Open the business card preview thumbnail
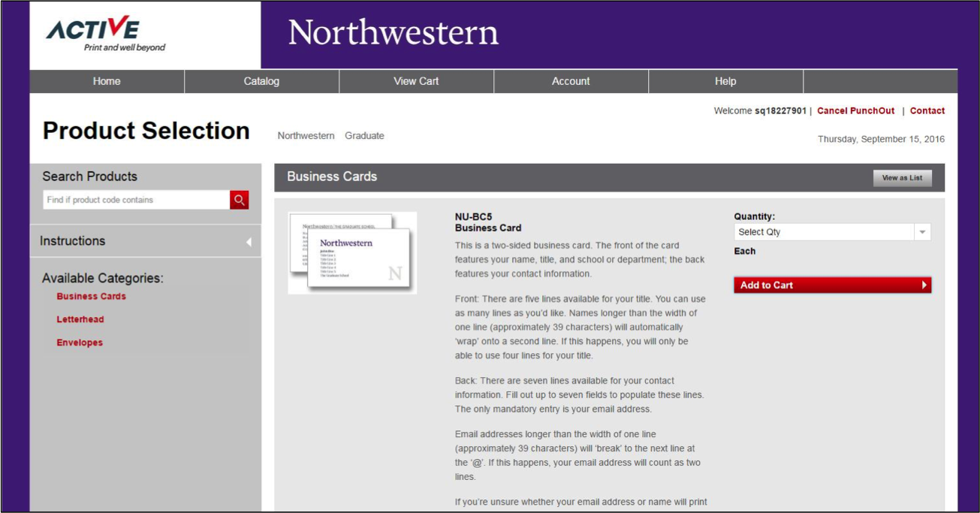Image resolution: width=980 pixels, height=513 pixels. (352, 252)
